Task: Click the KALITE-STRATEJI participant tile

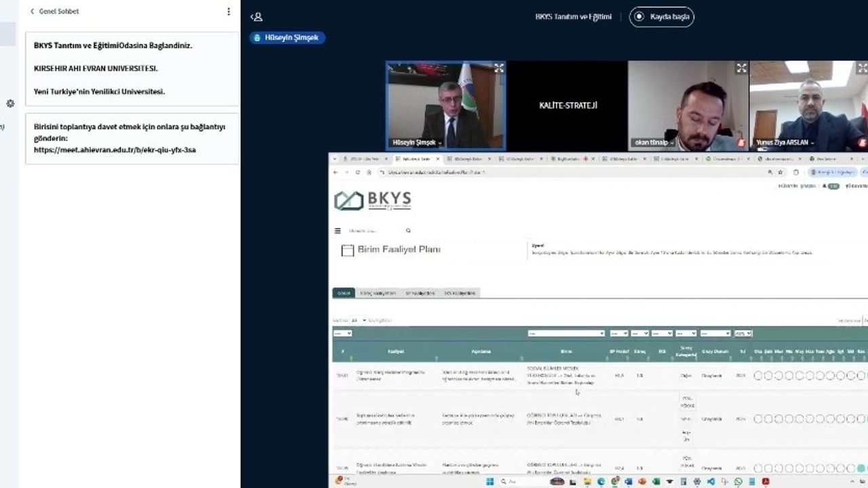Action: (x=568, y=106)
